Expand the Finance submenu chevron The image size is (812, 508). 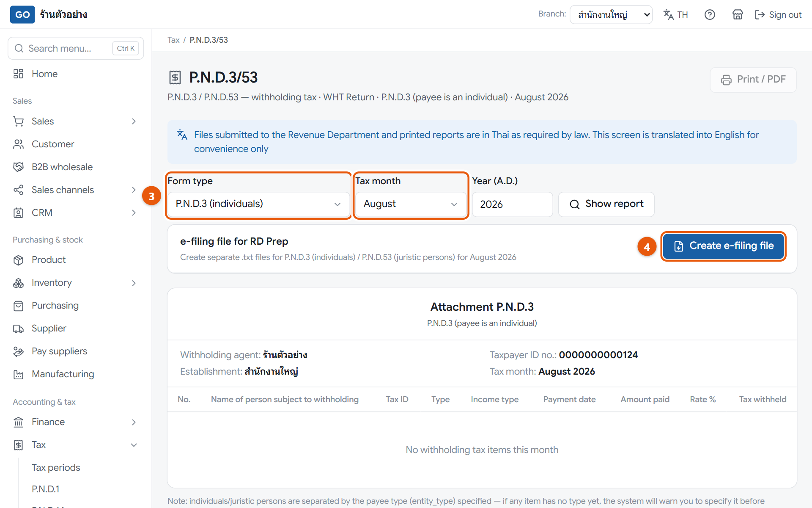click(134, 422)
